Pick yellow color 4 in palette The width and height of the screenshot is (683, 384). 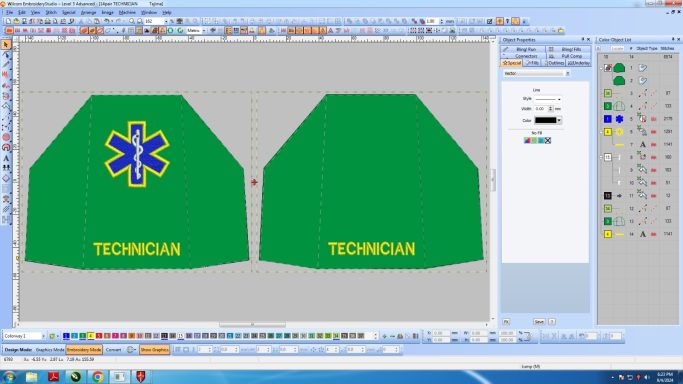(91, 336)
